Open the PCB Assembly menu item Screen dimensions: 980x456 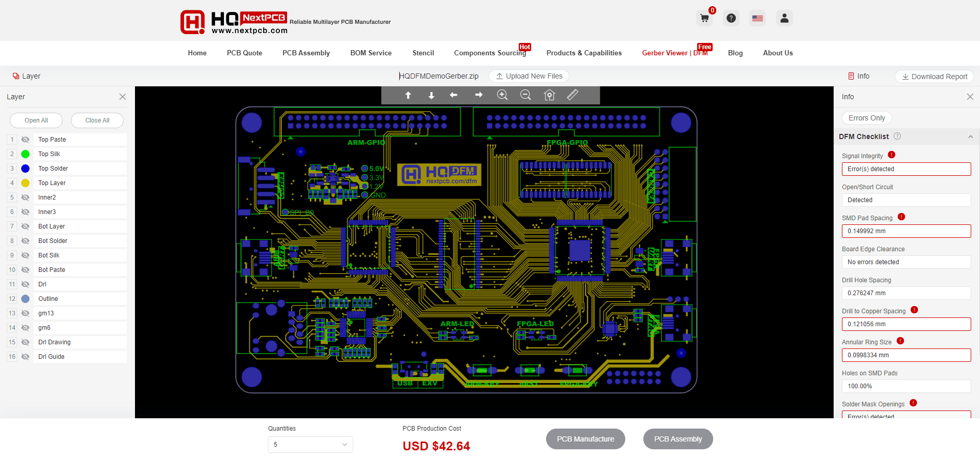click(x=306, y=53)
